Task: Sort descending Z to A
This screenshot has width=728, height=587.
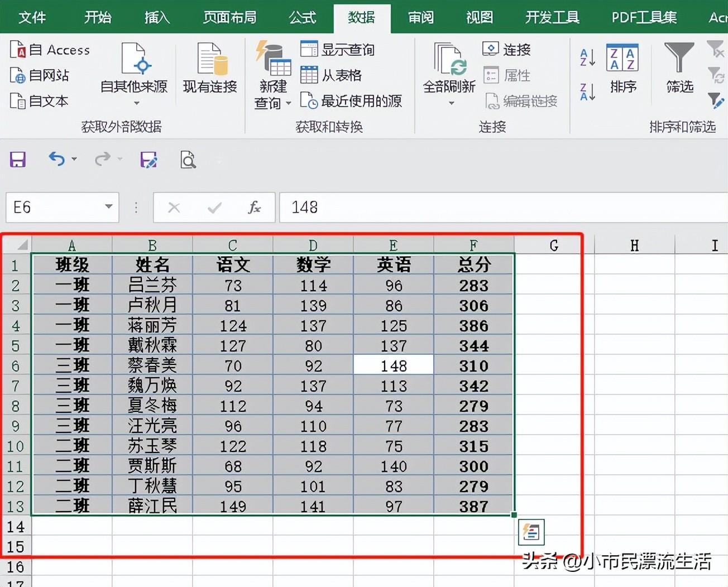Action: pyautogui.click(x=588, y=92)
